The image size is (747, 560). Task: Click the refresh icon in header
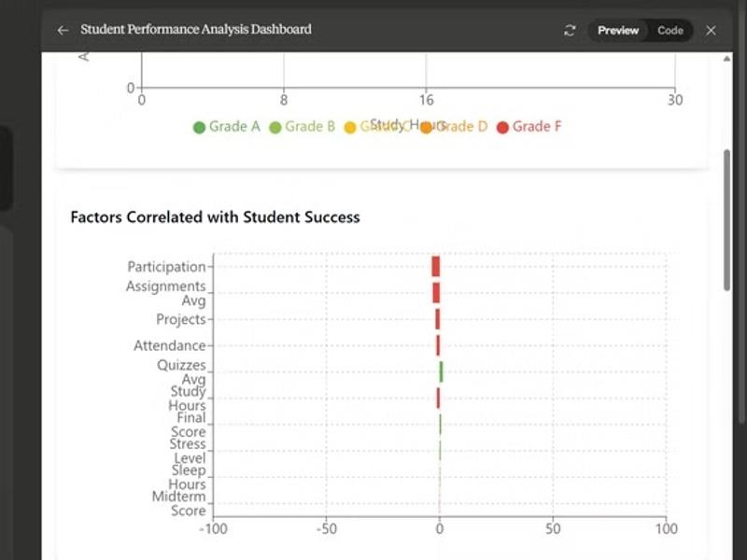[570, 30]
